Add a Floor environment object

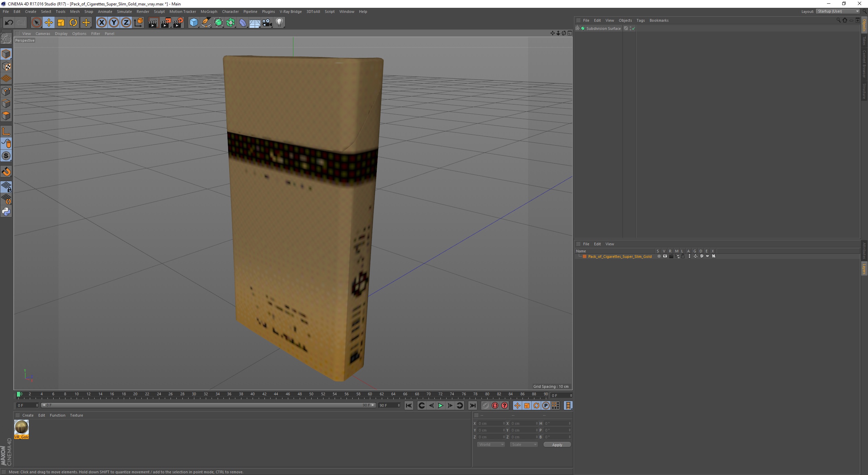coord(255,23)
